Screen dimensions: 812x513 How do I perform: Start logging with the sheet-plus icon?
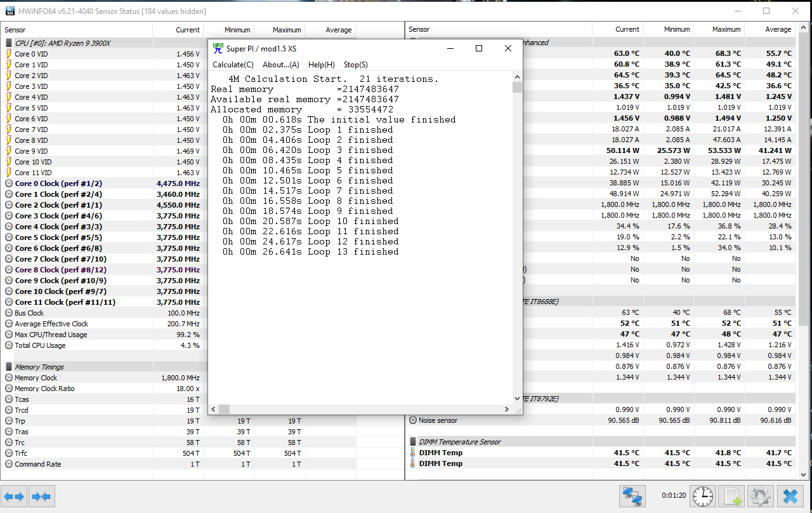(733, 496)
